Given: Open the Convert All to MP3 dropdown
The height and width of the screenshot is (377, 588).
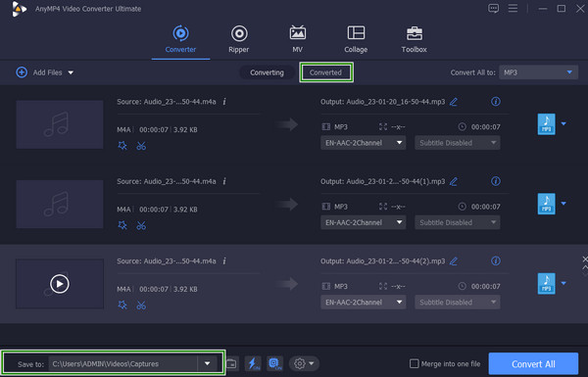Looking at the screenshot, I should click(538, 72).
